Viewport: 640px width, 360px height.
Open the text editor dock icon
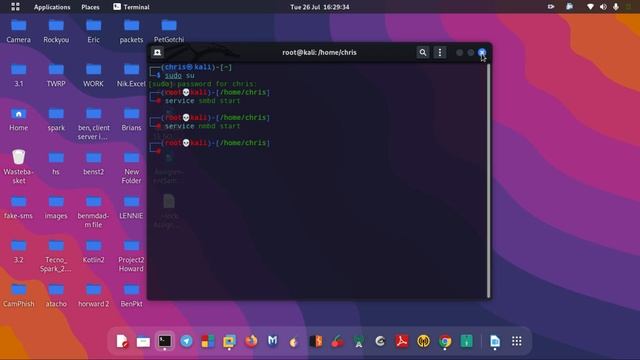tap(122, 341)
